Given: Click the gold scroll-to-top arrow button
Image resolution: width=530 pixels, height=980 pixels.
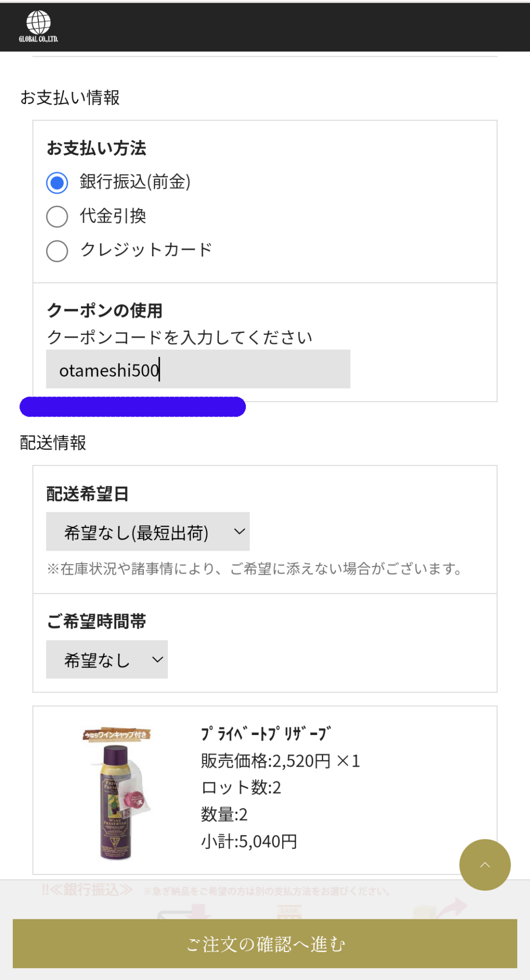Looking at the screenshot, I should coord(485,865).
